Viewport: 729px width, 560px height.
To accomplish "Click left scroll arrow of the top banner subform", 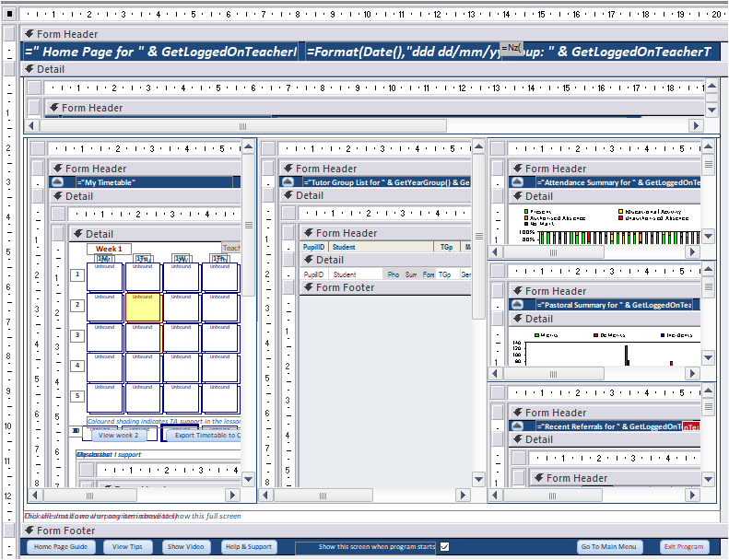I will [31, 125].
